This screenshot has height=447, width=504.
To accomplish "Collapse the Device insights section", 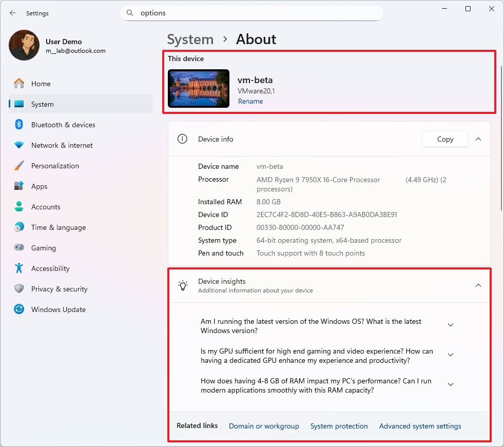I will pyautogui.click(x=478, y=285).
